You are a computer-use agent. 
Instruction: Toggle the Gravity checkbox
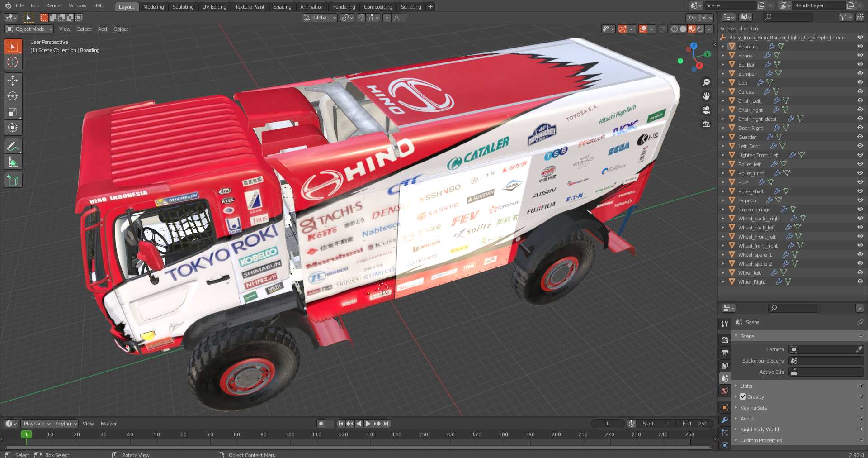pos(743,396)
